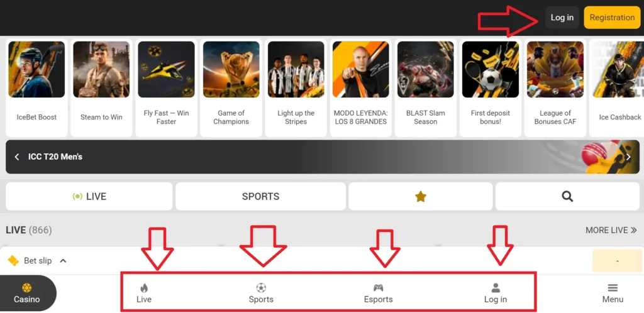Tap the person icon Log in
The image size is (644, 313).
496,288
